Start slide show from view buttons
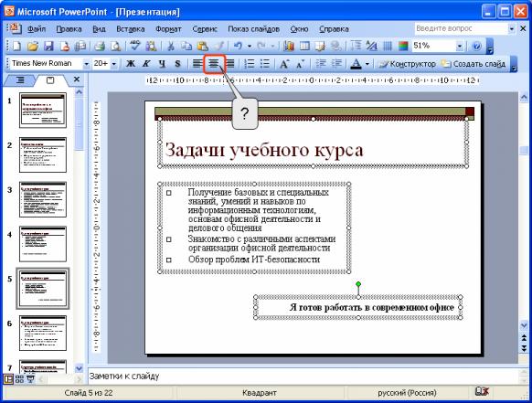The height and width of the screenshot is (403, 532). (x=30, y=379)
